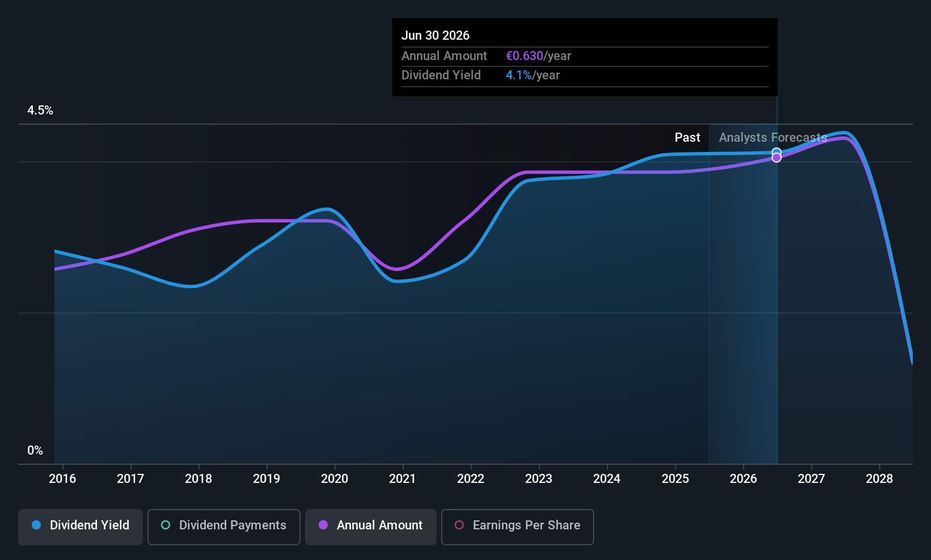
Task: Click the 2028 x-axis label
Action: 879,479
